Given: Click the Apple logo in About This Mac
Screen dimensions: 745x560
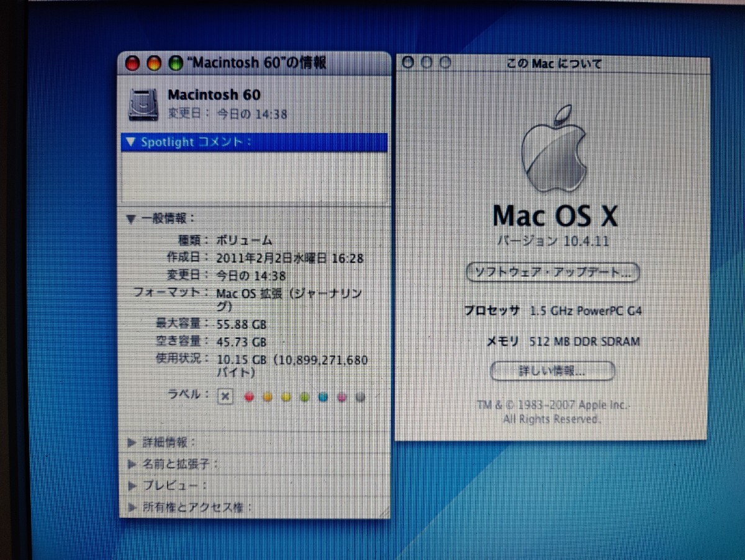Looking at the screenshot, I should [554, 148].
